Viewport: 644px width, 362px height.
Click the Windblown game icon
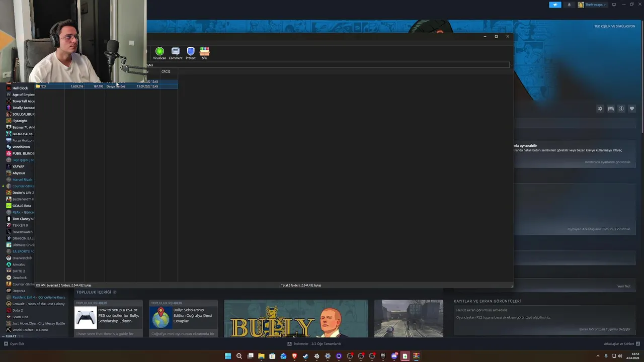[9, 147]
